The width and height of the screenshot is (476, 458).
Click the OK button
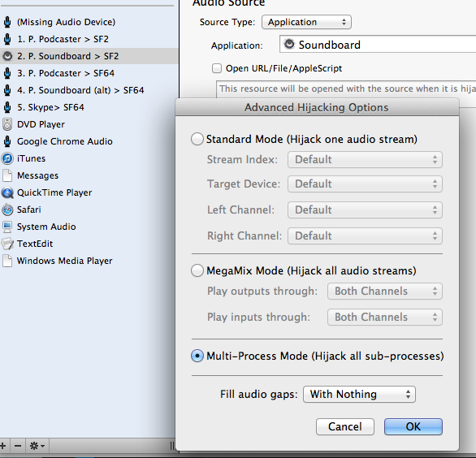click(x=413, y=427)
